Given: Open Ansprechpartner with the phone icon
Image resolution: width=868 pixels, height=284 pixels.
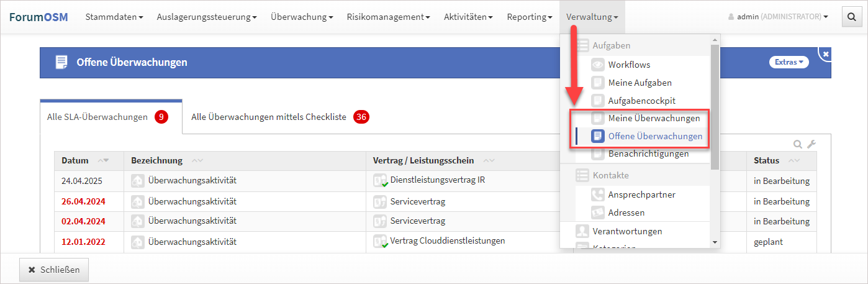Looking at the screenshot, I should click(641, 195).
